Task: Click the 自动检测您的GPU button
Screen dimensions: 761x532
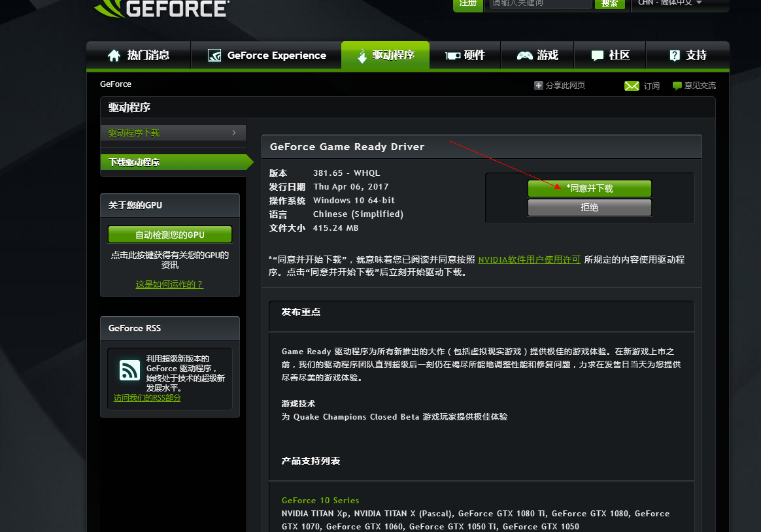Action: 170,235
